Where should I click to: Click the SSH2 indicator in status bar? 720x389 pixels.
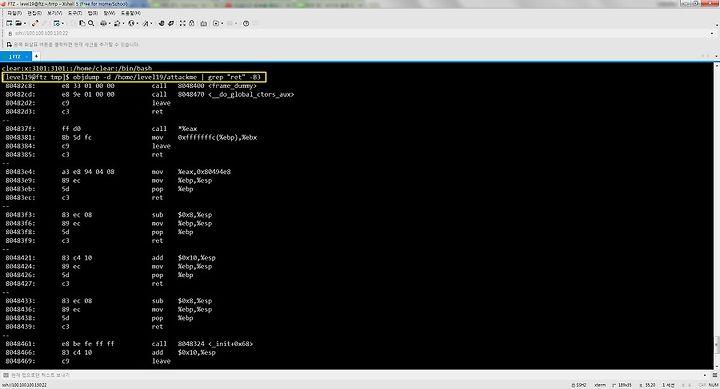[x=579, y=385]
